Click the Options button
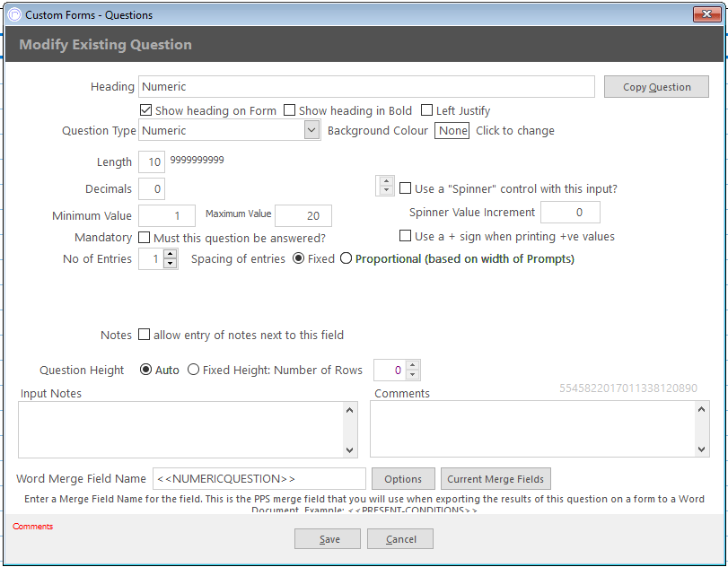The height and width of the screenshot is (567, 728). tap(403, 478)
